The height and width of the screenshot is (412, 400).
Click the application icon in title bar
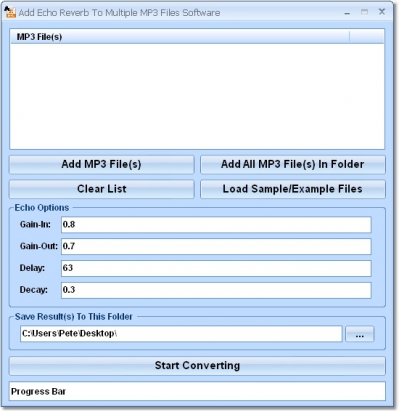[10, 12]
